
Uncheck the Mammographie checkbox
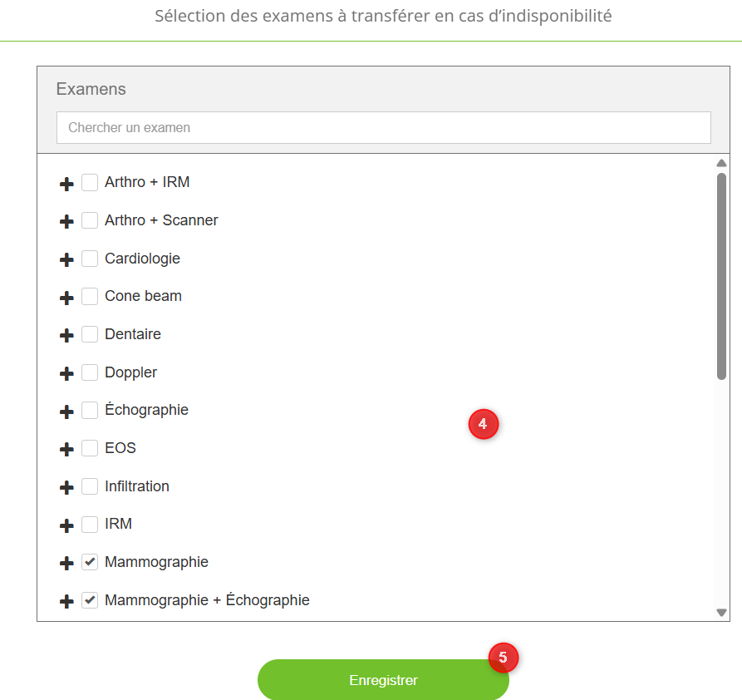click(90, 562)
